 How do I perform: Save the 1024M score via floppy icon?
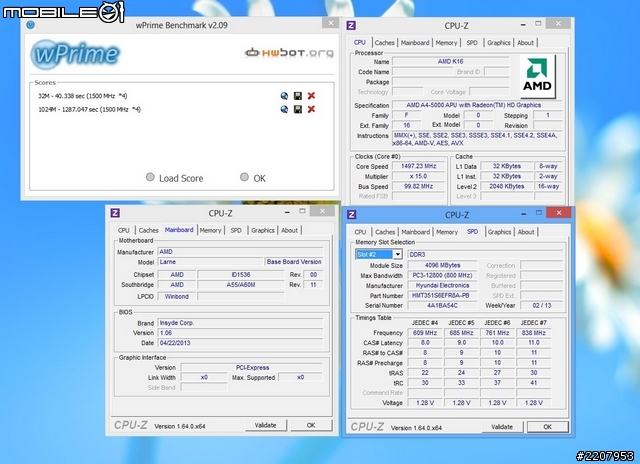(x=298, y=109)
